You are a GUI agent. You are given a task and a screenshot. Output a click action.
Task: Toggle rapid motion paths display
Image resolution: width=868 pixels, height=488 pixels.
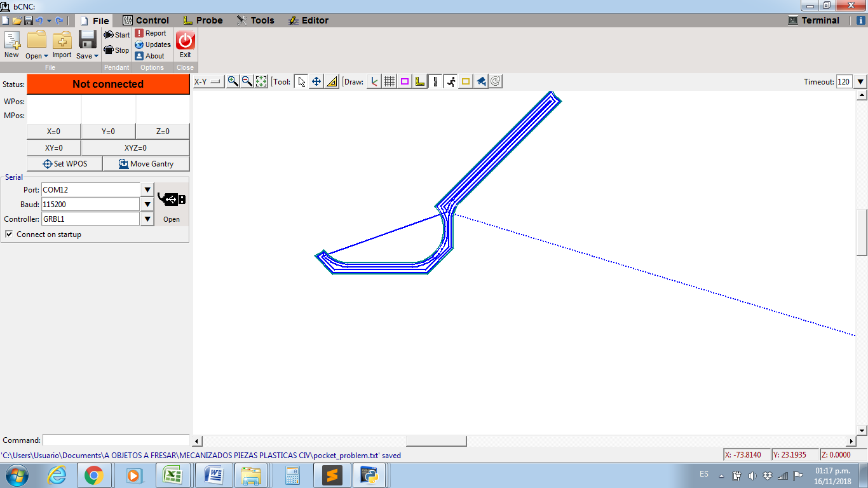[x=451, y=81]
